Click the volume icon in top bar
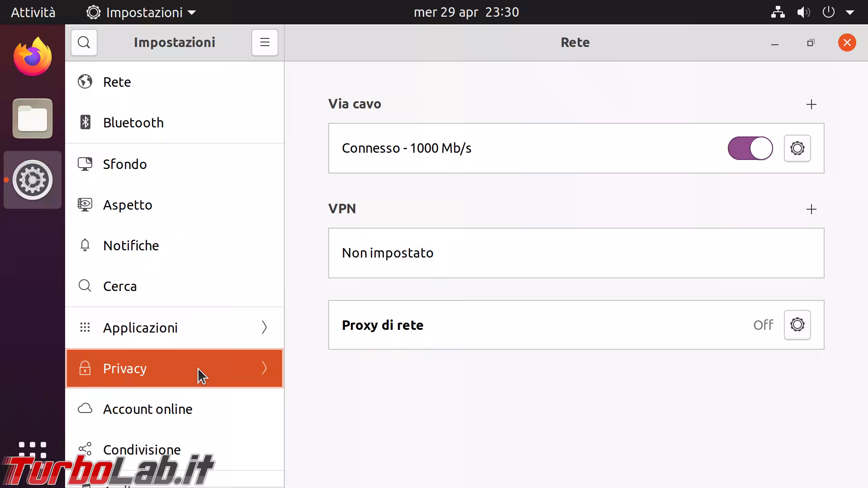 coord(803,12)
